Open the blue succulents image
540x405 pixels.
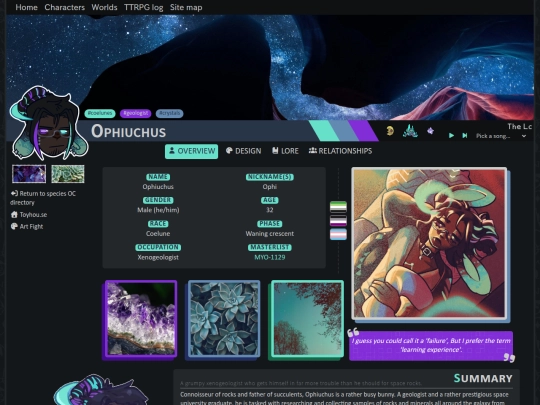point(224,319)
